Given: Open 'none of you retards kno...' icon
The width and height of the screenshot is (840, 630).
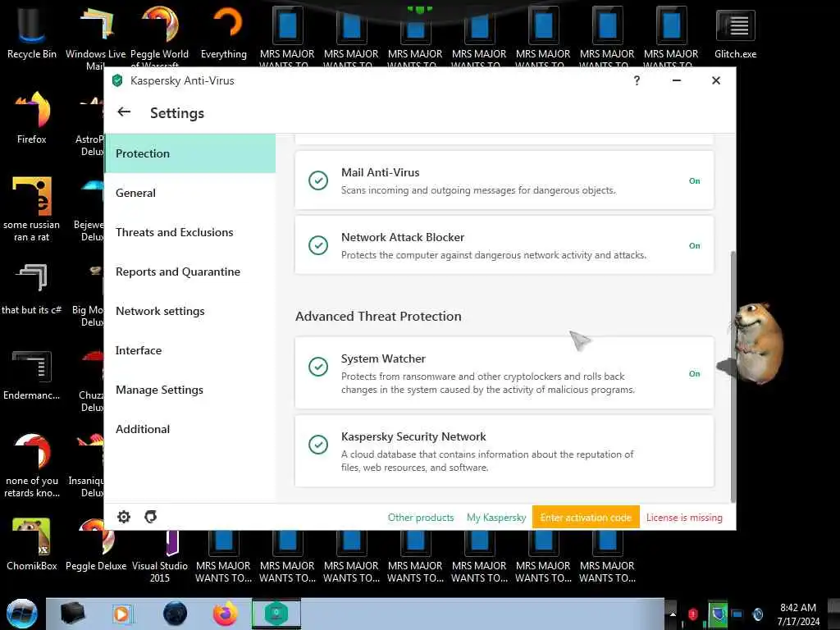Looking at the screenshot, I should (32, 465).
